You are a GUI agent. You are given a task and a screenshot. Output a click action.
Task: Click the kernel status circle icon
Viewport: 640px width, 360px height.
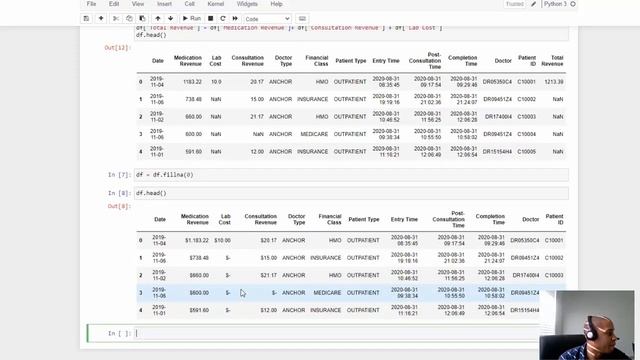[573, 4]
